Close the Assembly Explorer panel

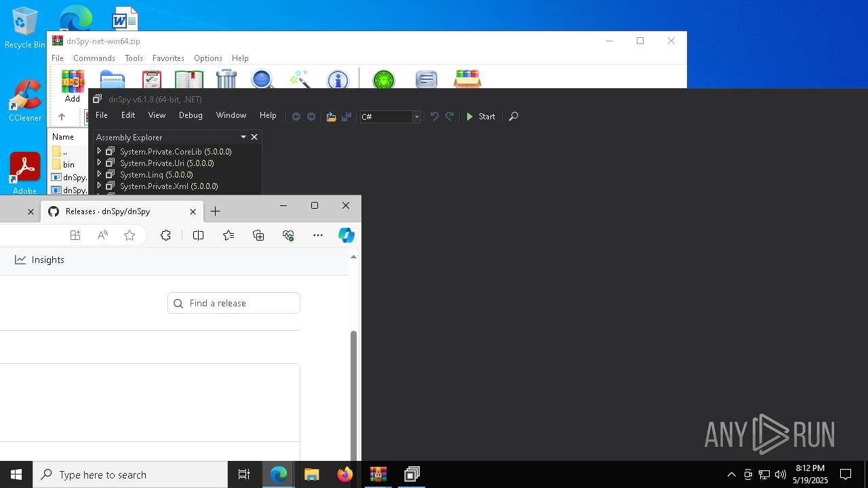[x=254, y=137]
